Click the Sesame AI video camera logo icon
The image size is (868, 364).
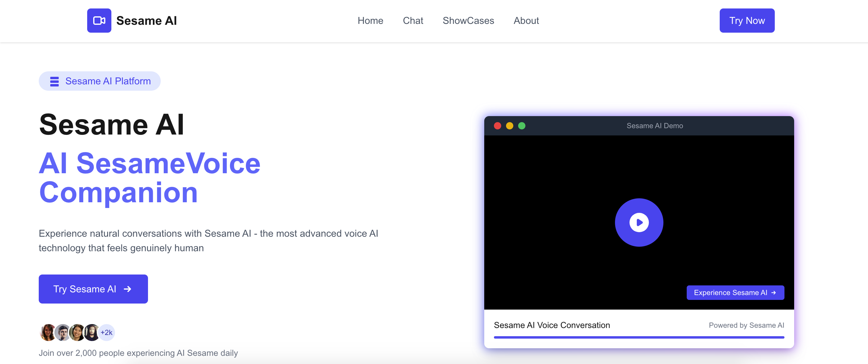tap(99, 21)
